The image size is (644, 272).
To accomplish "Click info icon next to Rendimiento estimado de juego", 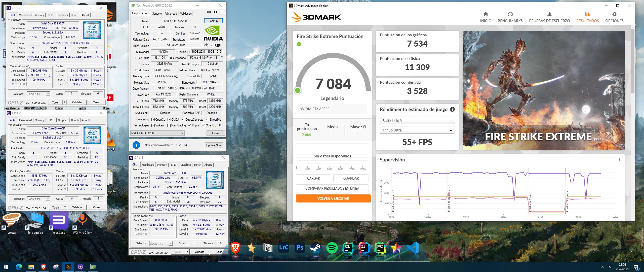I will (x=452, y=109).
